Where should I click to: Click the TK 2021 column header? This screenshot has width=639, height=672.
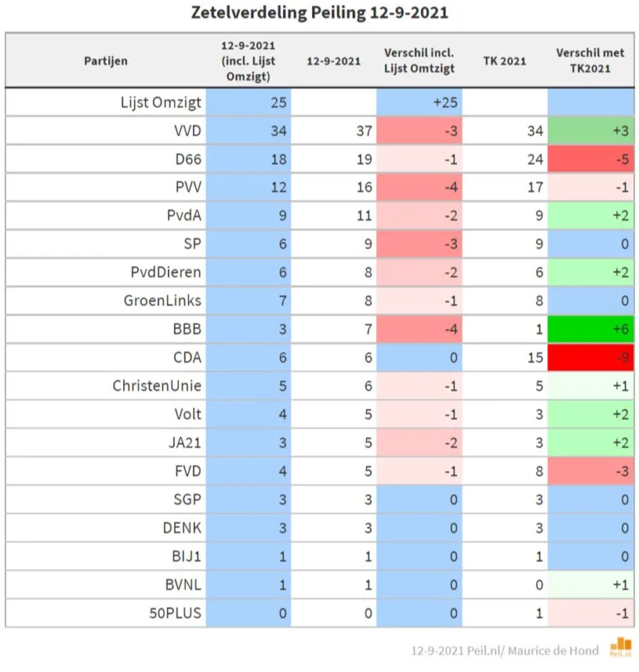504,61
